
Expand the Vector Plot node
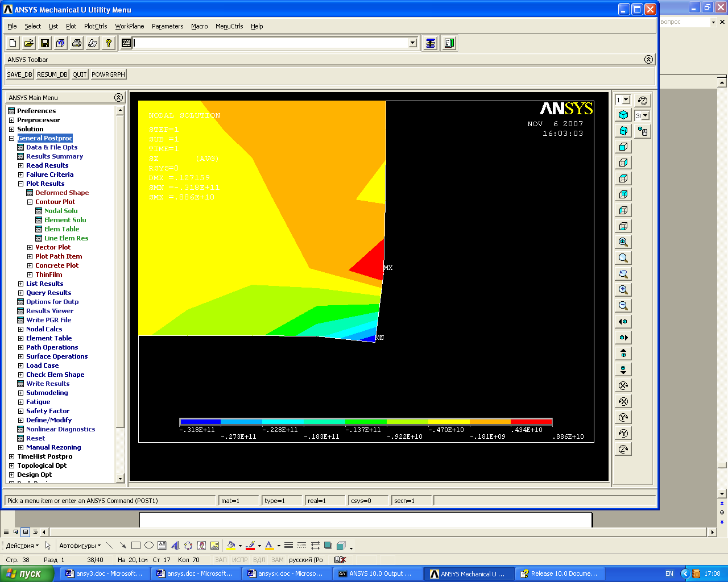(30, 247)
